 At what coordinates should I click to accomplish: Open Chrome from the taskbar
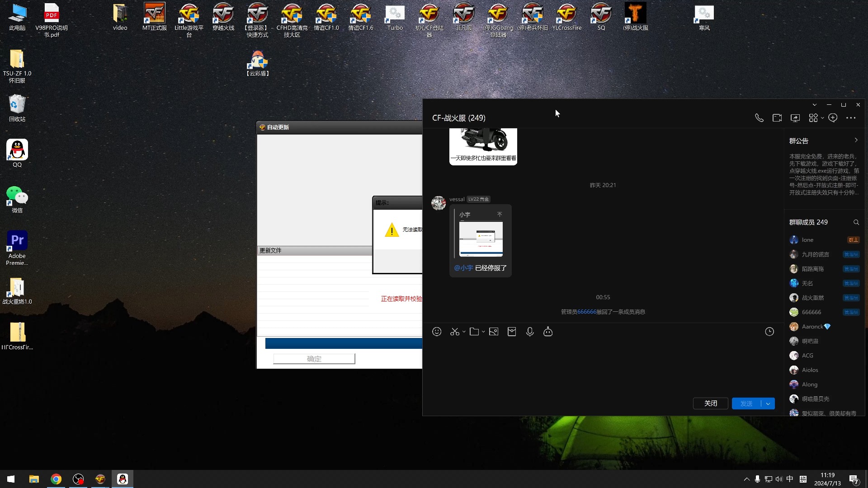pyautogui.click(x=56, y=479)
